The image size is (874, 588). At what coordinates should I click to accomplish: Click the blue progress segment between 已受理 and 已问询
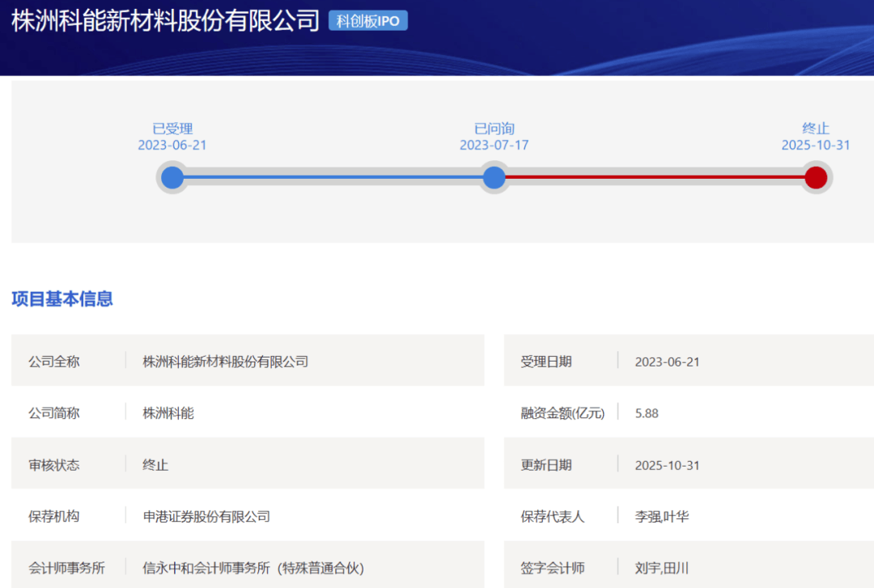point(332,177)
